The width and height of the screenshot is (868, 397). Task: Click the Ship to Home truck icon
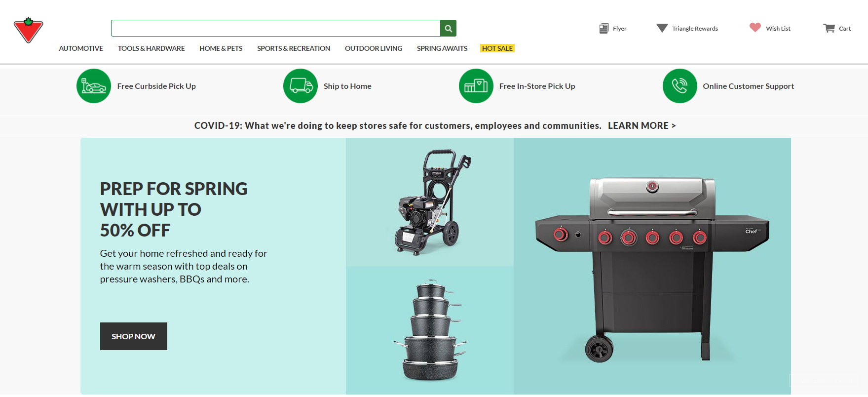301,86
